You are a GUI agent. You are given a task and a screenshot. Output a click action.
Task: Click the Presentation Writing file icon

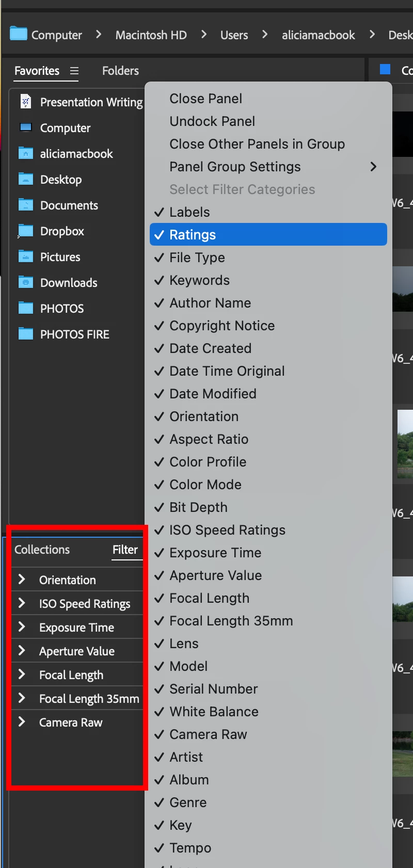point(25,102)
